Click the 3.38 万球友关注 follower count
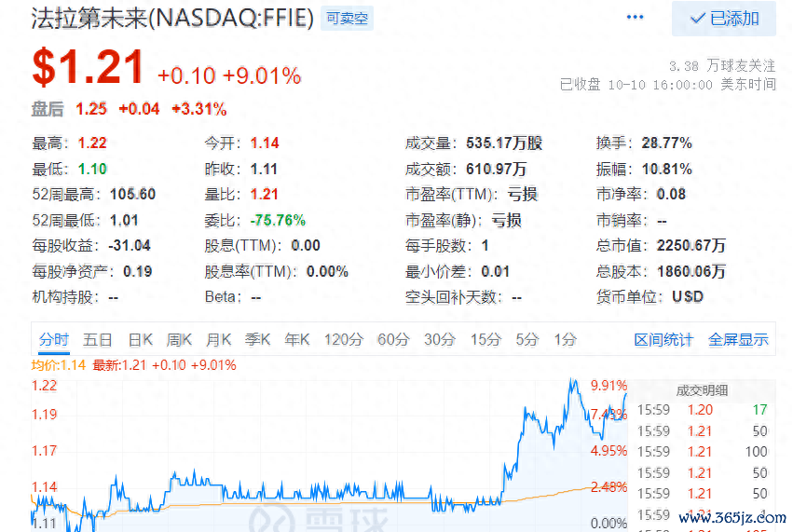 click(x=721, y=66)
